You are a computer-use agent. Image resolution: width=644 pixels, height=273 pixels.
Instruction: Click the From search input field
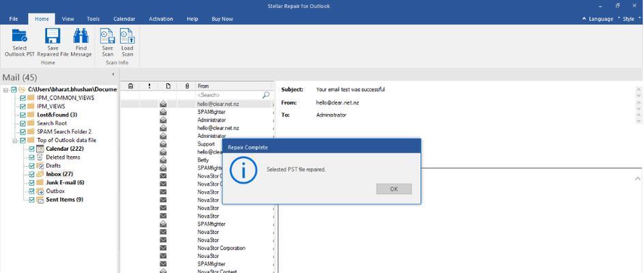click(x=229, y=95)
